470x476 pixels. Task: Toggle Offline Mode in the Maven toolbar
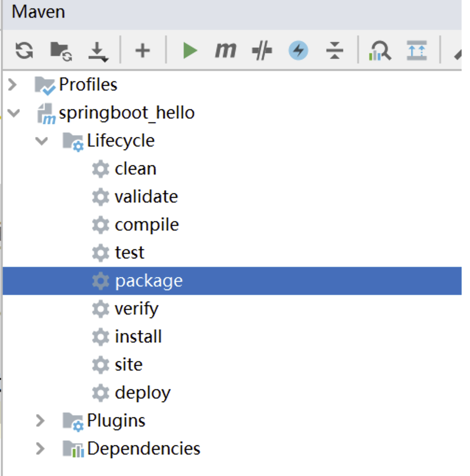point(262,50)
